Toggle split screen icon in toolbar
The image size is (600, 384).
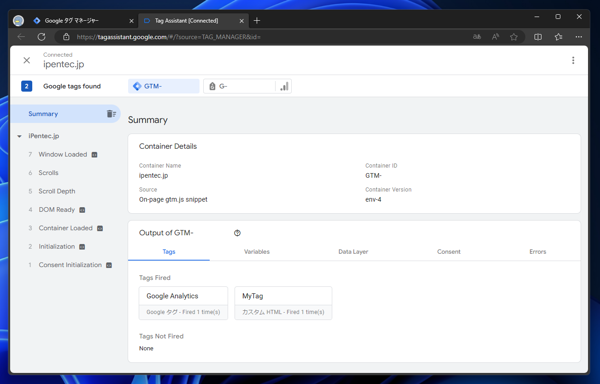pyautogui.click(x=538, y=37)
